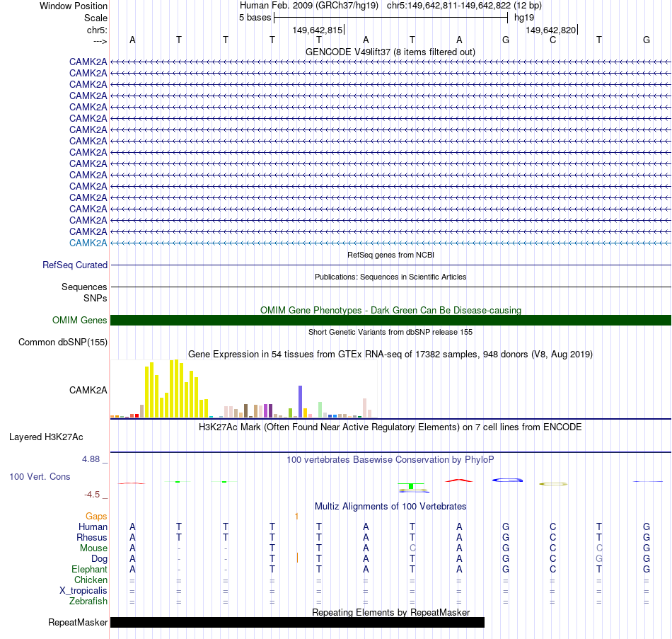Click the Layered H3K27Ac label

tap(46, 437)
